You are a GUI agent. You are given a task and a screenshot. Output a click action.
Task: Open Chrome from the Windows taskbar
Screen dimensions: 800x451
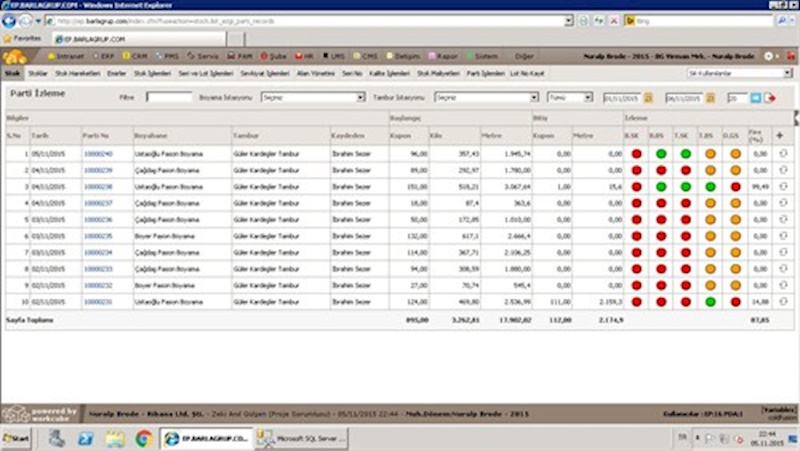tap(143, 438)
